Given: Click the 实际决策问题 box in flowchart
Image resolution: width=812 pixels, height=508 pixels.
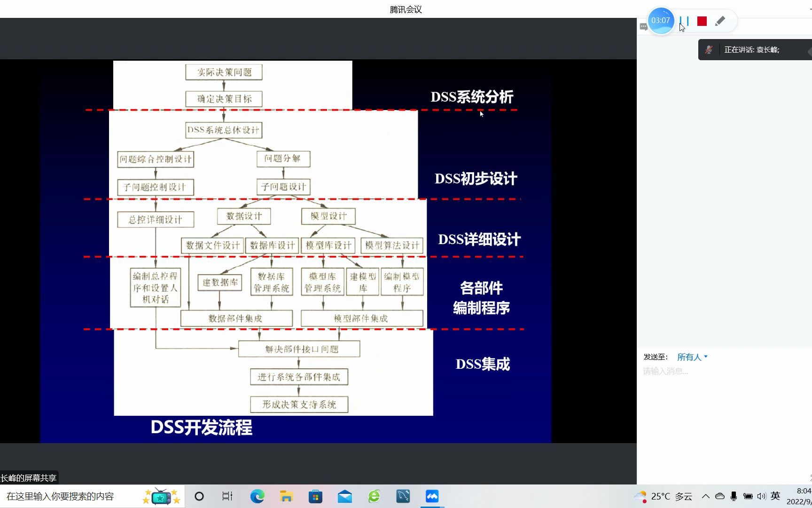Looking at the screenshot, I should pos(224,72).
